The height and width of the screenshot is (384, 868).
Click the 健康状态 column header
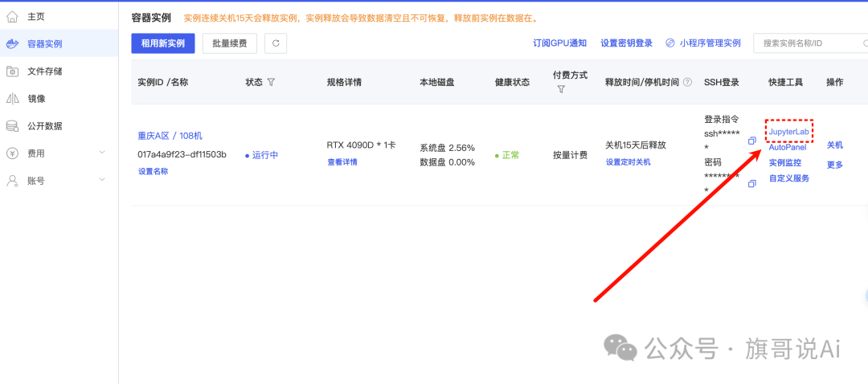[512, 82]
